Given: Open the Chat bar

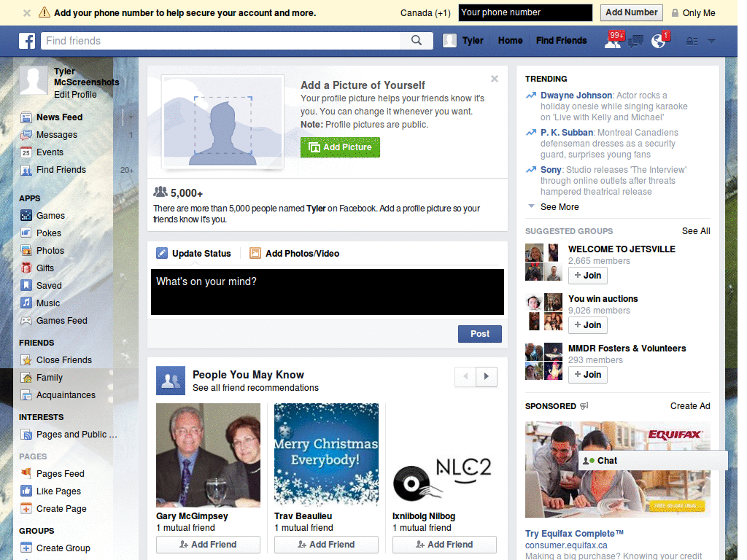Looking at the screenshot, I should point(653,461).
